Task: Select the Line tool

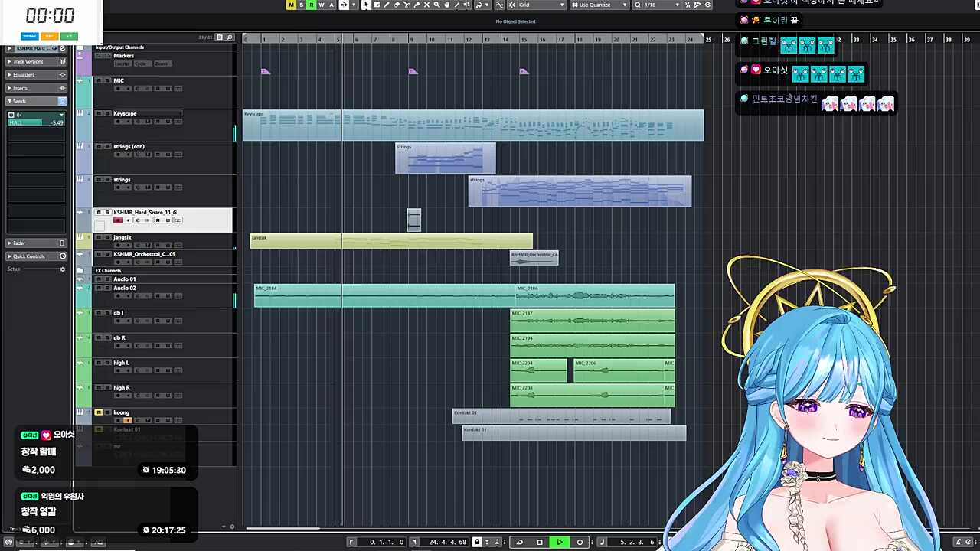Action: pos(457,5)
